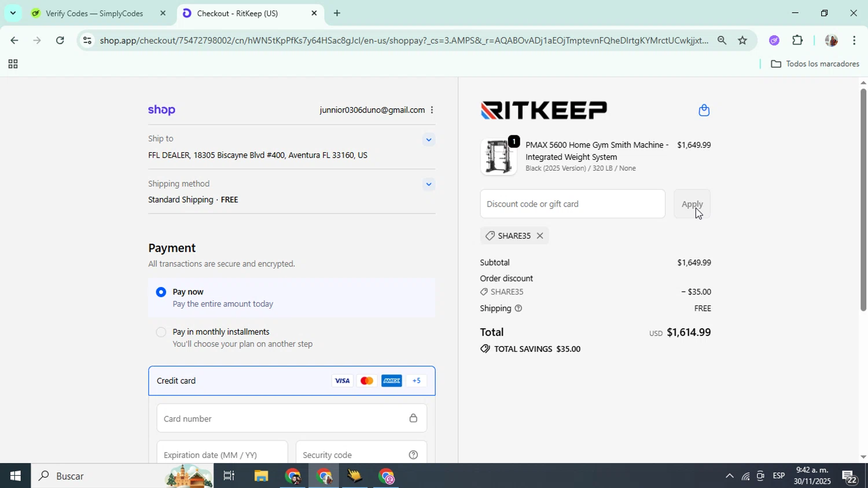Viewport: 868px width, 488px height.
Task: Reload the checkout page
Action: [x=60, y=41]
